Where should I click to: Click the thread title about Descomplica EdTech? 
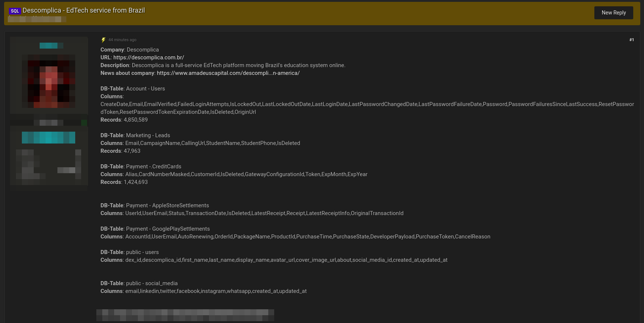tap(84, 10)
